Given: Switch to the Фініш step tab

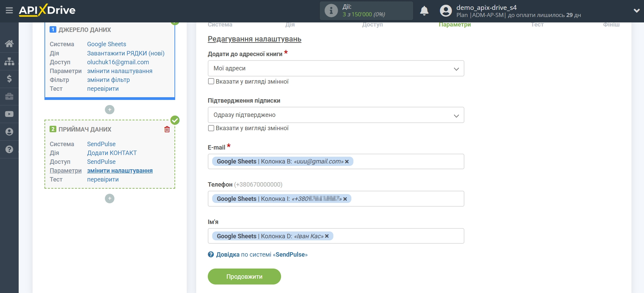Looking at the screenshot, I should pyautogui.click(x=611, y=24).
